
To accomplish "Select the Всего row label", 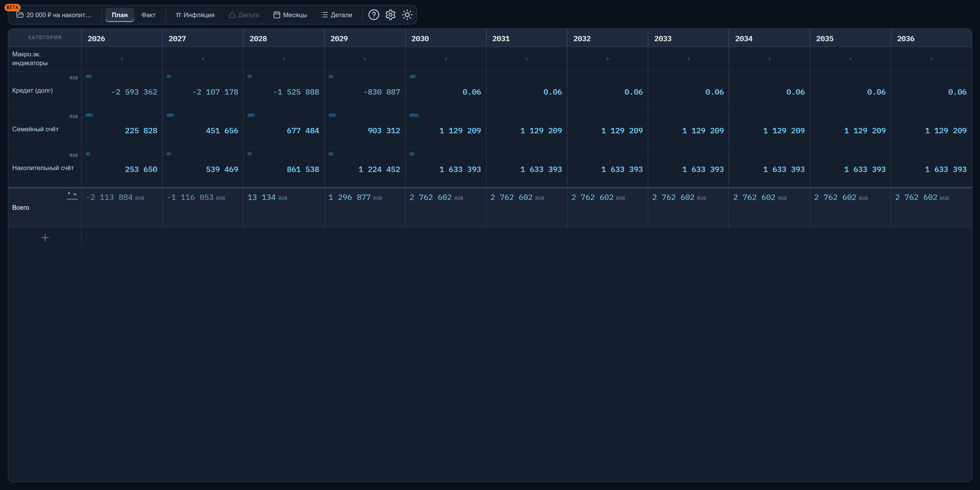I will tap(21, 208).
